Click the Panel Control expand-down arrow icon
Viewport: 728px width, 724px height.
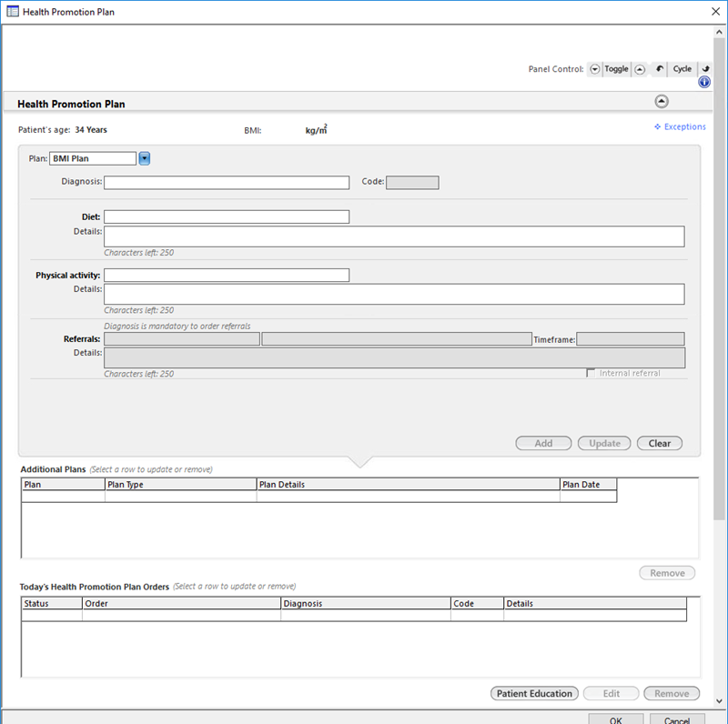pos(595,69)
